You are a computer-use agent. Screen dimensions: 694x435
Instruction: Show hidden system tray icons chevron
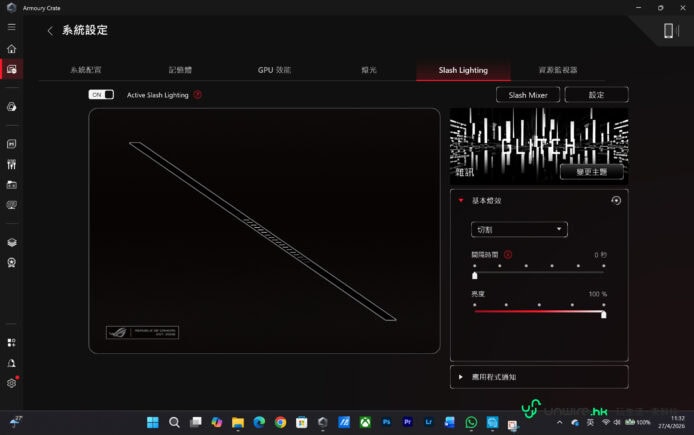559,423
